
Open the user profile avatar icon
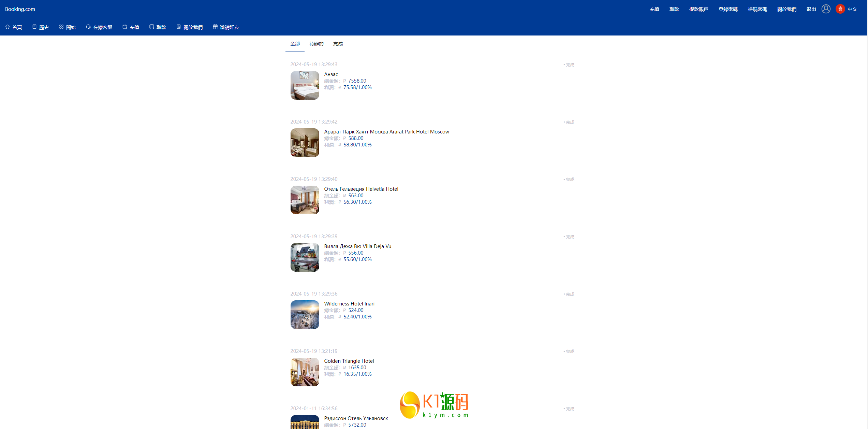[826, 9]
